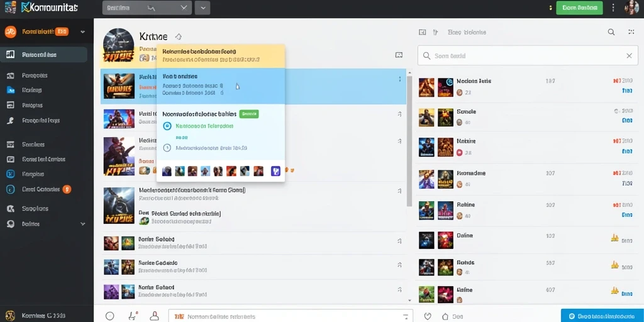Open the user avatar in the top-right corner
644x322 pixels.
click(631, 8)
